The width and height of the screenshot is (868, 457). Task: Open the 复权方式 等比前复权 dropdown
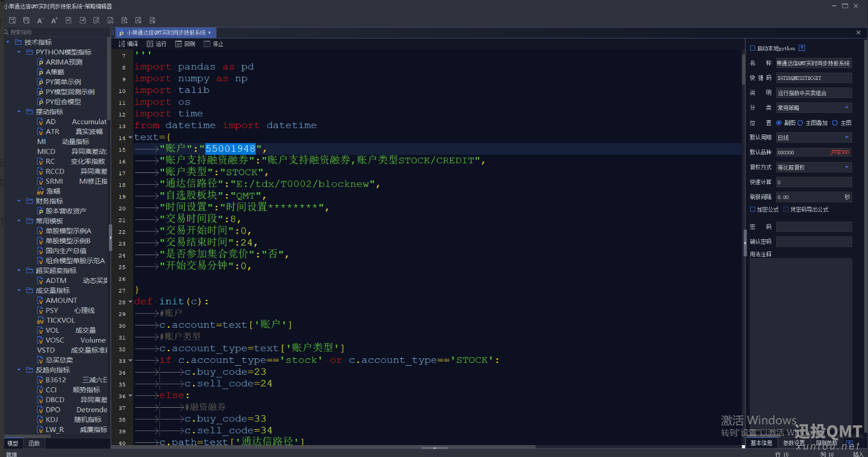click(x=814, y=167)
